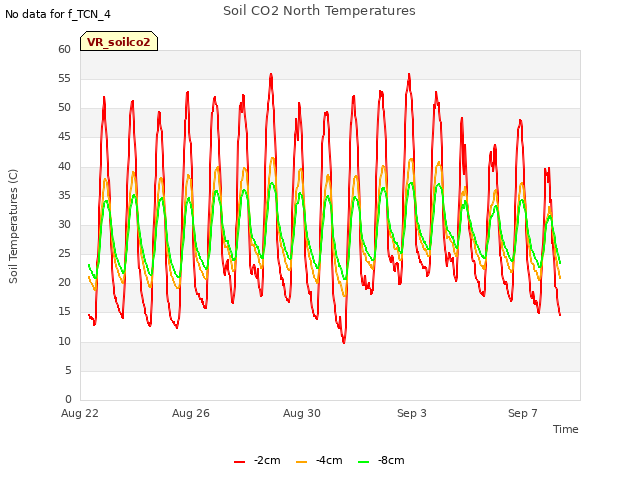
Task: Click the 15 y-axis tick label
Action: [x=64, y=312]
